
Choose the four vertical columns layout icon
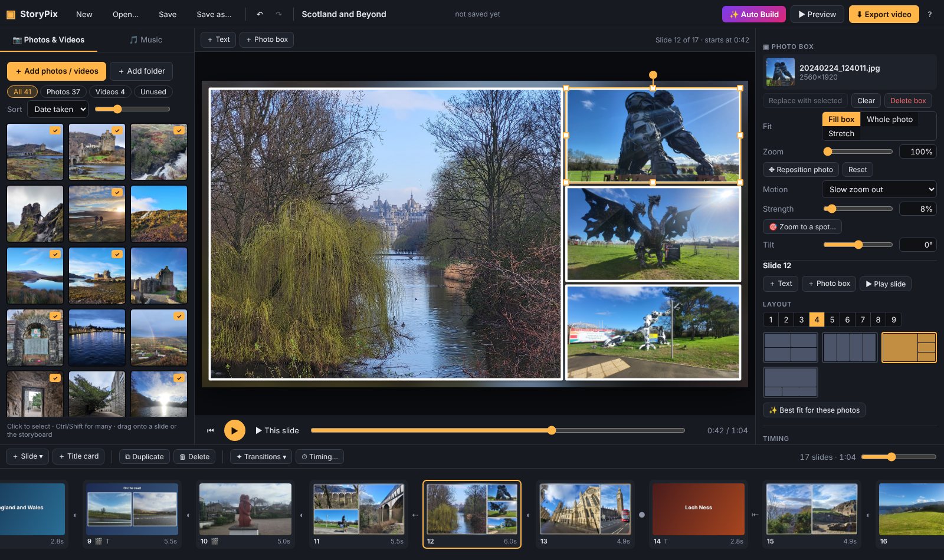point(850,347)
